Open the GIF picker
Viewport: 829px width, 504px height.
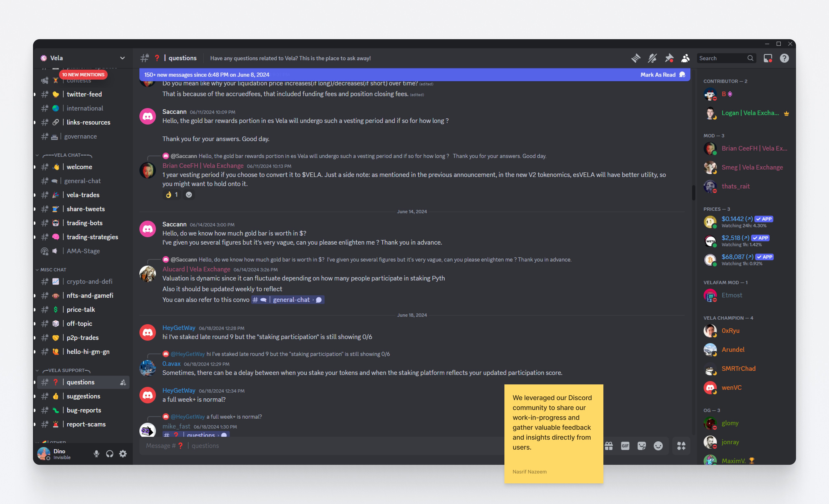(625, 446)
